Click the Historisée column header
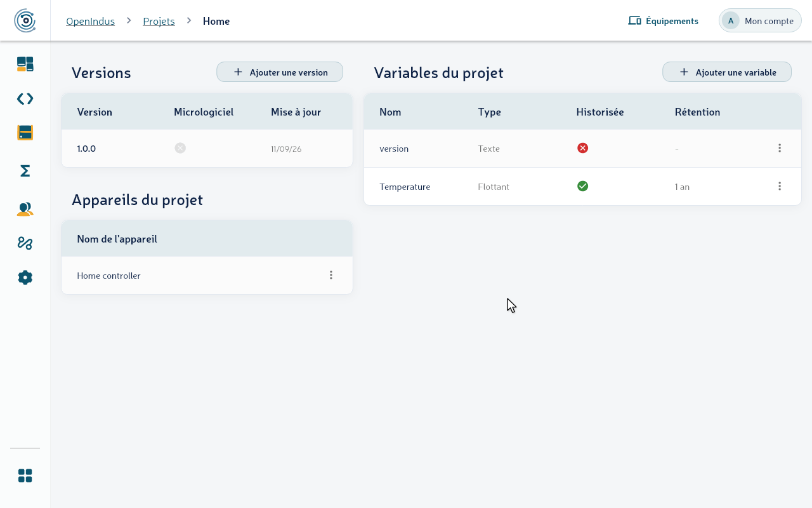 click(x=600, y=112)
